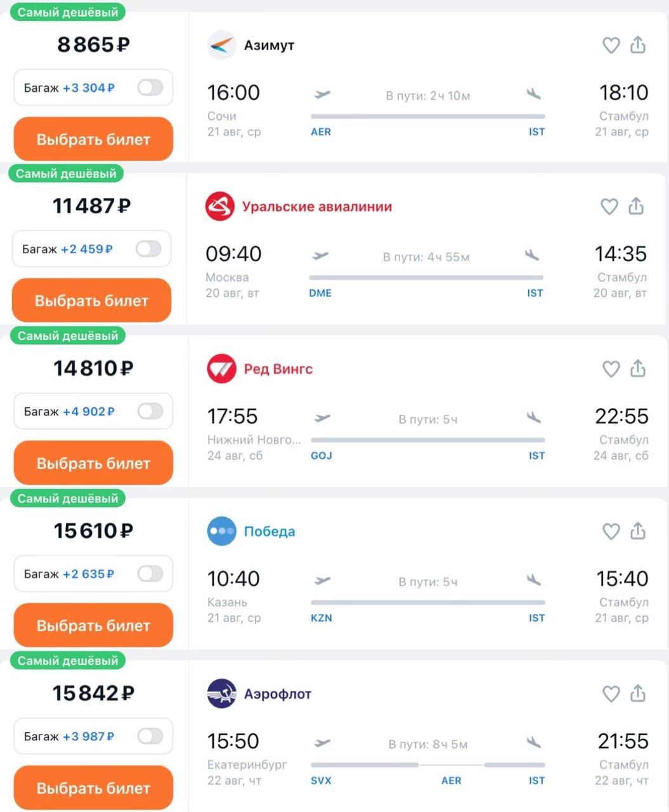Click the Аэрофлот airline logo
This screenshot has width=669, height=812.
[x=221, y=693]
